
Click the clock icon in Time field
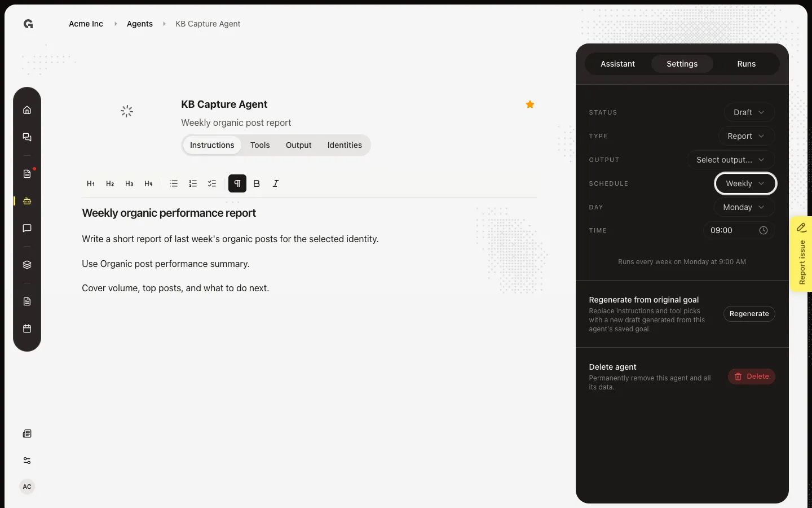point(764,230)
